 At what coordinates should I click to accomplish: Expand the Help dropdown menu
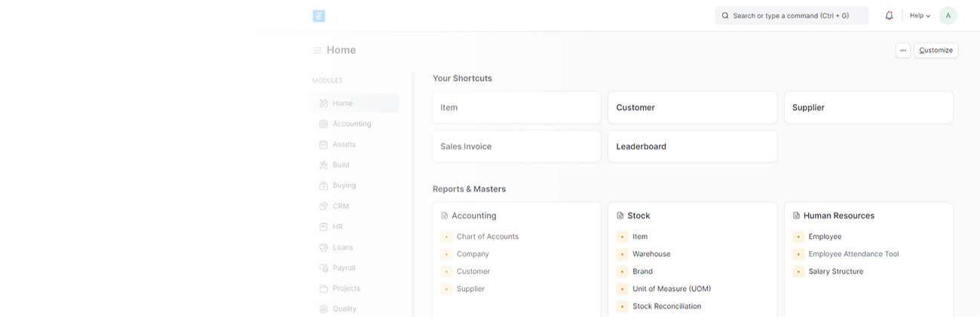pyautogui.click(x=920, y=16)
